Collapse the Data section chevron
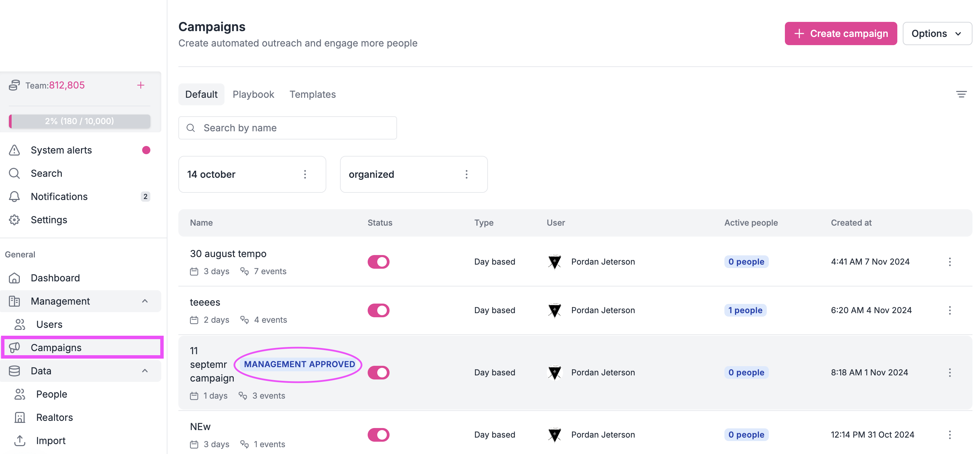The image size is (980, 454). click(x=145, y=371)
